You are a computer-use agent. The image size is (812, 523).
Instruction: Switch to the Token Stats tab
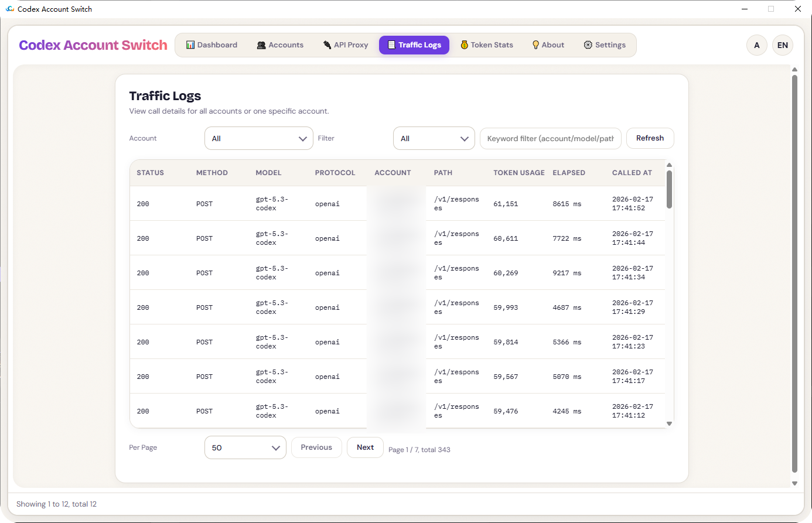click(x=487, y=45)
